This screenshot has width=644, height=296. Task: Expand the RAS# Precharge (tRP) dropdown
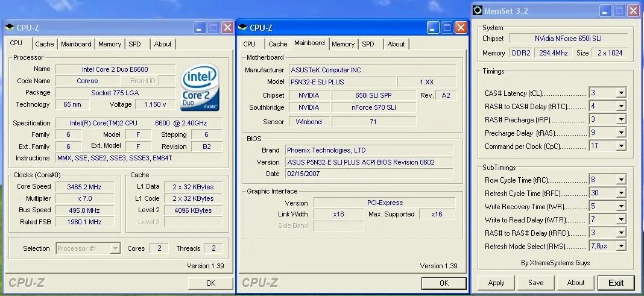click(x=621, y=119)
